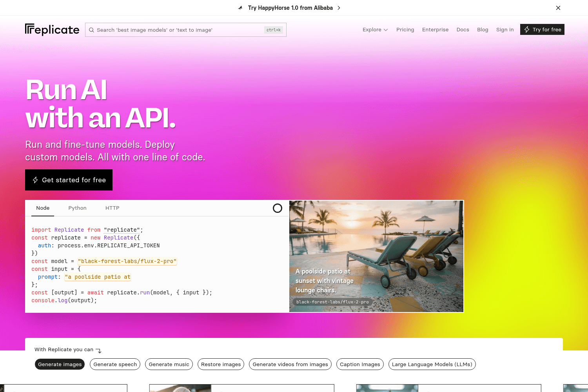
Task: Switch to the HTTP code tab
Action: pyautogui.click(x=113, y=208)
